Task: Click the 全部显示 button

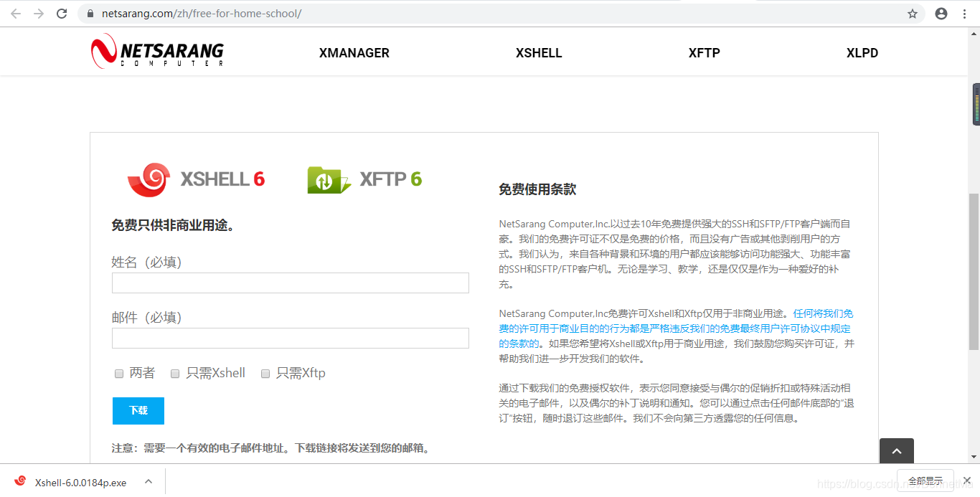Action: pos(925,481)
